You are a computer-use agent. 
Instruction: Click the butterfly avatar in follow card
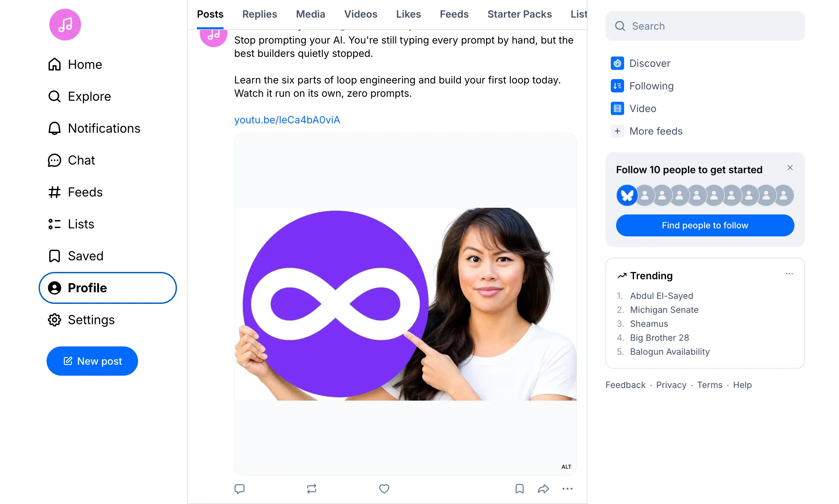point(627,195)
